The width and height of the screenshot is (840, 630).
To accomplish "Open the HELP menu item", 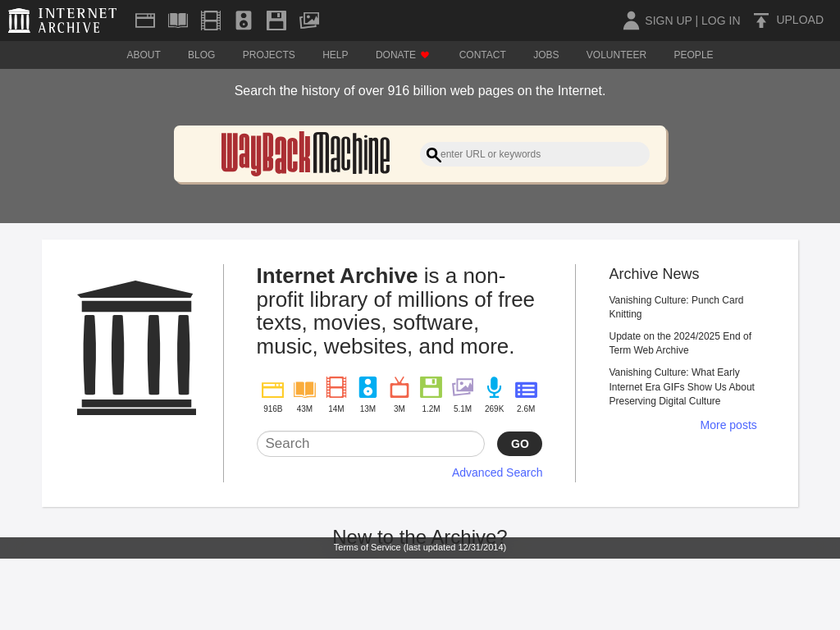I will tap(336, 55).
